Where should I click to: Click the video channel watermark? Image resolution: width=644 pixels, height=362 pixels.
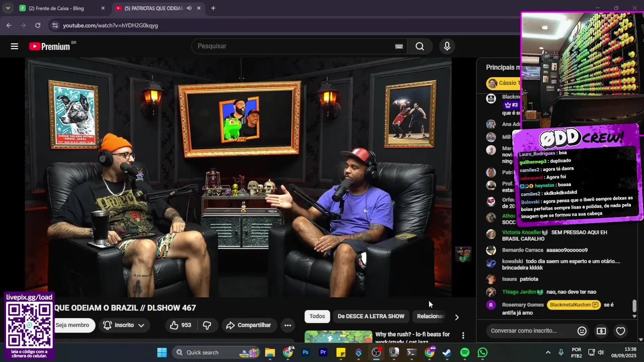click(x=463, y=254)
